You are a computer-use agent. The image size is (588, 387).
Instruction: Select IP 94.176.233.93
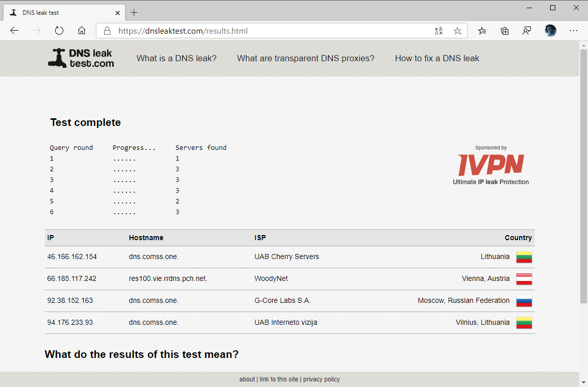[x=70, y=322]
